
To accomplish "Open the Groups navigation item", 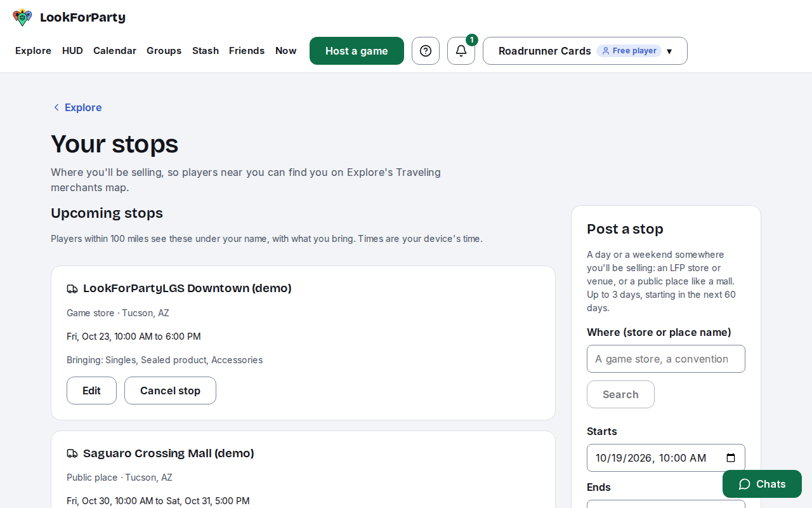I will click(x=164, y=51).
